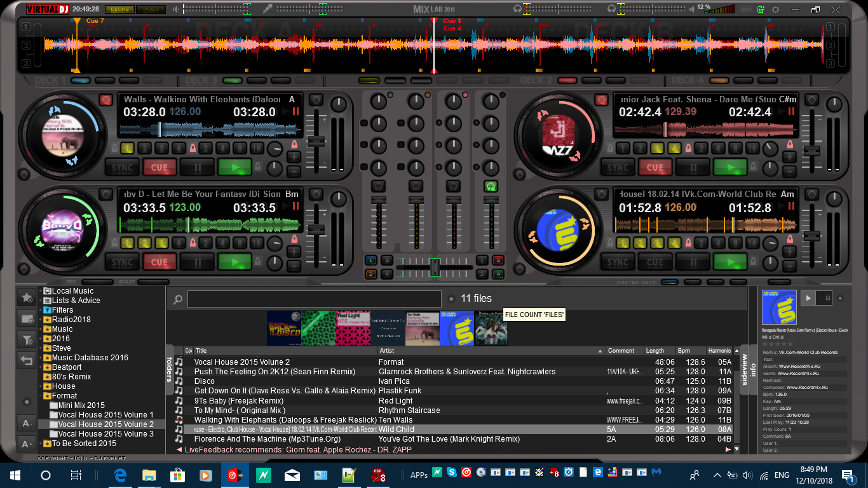Expand the Filters tree node

click(x=41, y=310)
